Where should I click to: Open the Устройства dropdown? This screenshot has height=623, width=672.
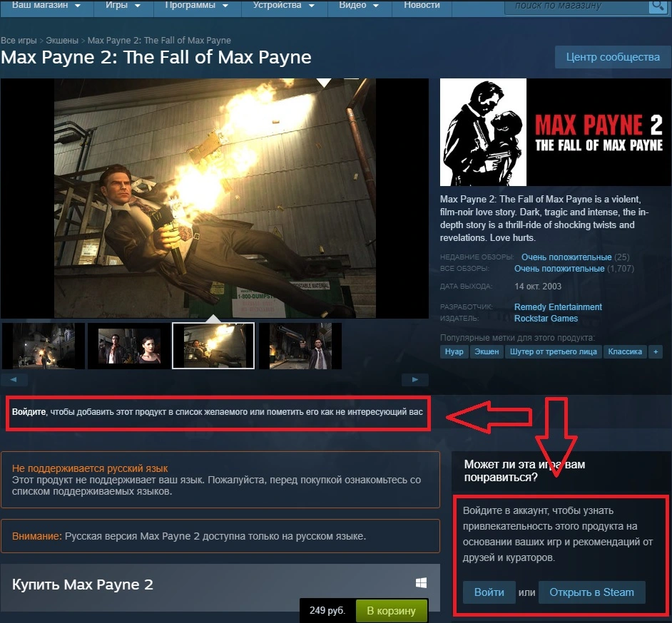click(284, 6)
